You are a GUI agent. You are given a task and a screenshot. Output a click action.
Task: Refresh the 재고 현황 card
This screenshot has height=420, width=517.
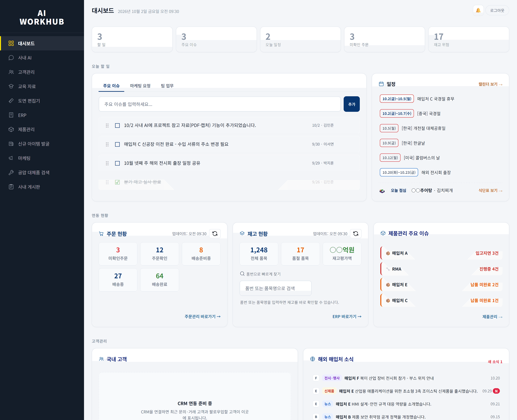pos(356,233)
